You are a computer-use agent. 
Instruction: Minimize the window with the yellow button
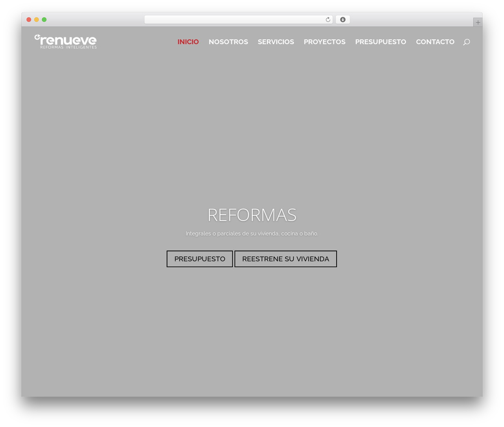37,20
